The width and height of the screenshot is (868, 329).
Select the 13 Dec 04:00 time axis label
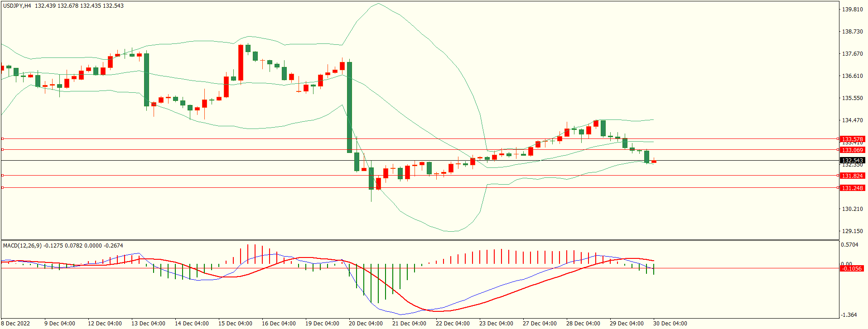coord(148,324)
